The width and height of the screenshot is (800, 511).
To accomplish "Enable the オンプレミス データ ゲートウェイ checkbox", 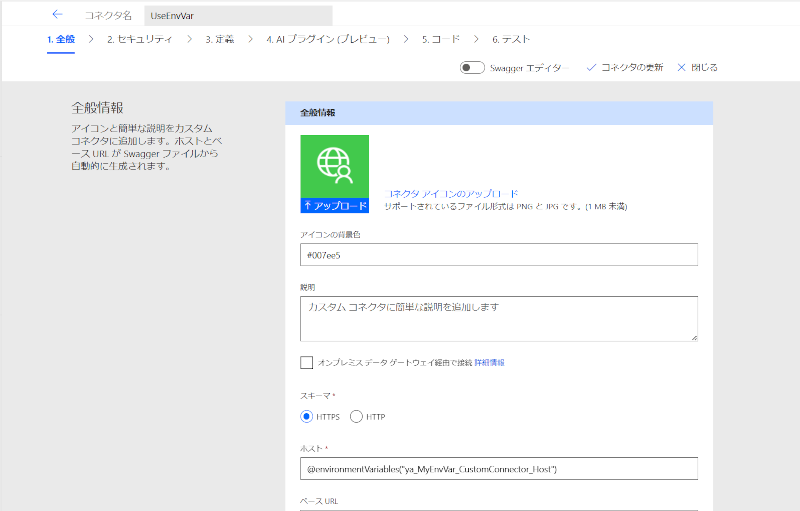I will pos(307,362).
